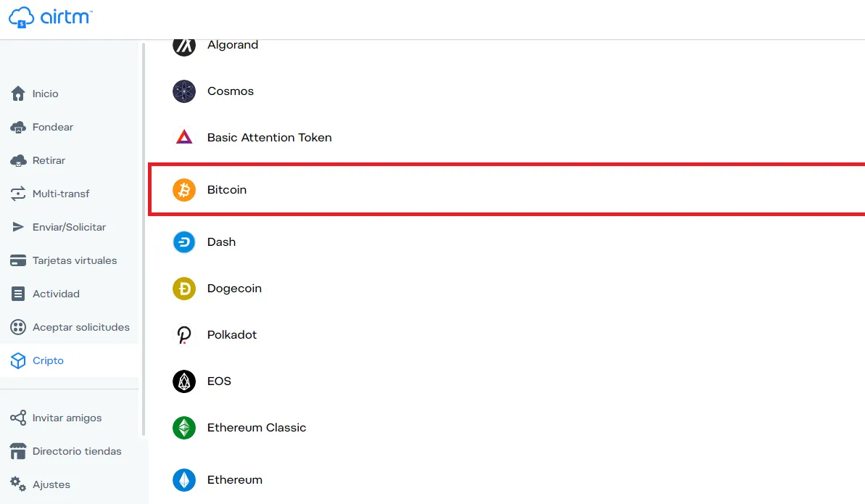Click the Enviar/Solicitar paper plane icon

17,227
